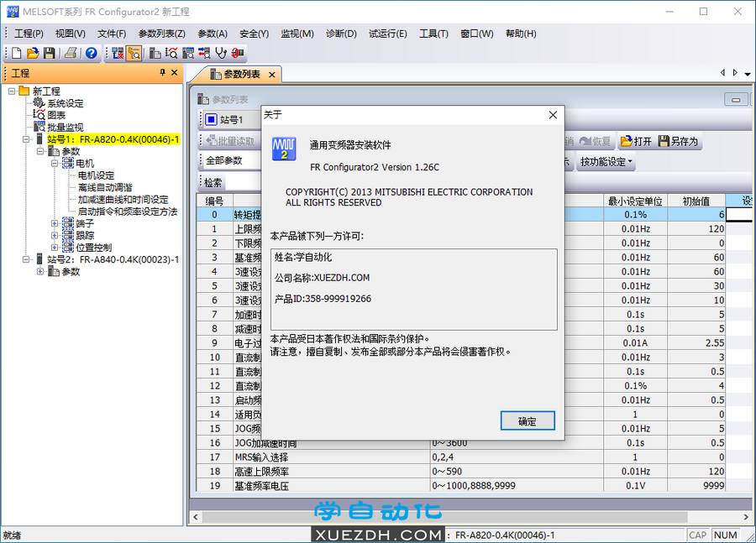The image size is (756, 543).
Task: Open the 诊断(D) menu
Action: pyautogui.click(x=341, y=34)
